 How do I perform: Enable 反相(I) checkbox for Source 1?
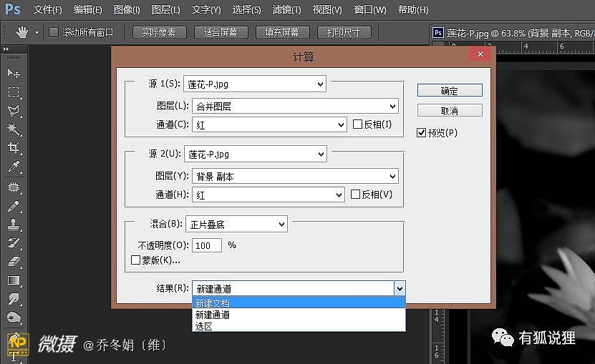[358, 124]
